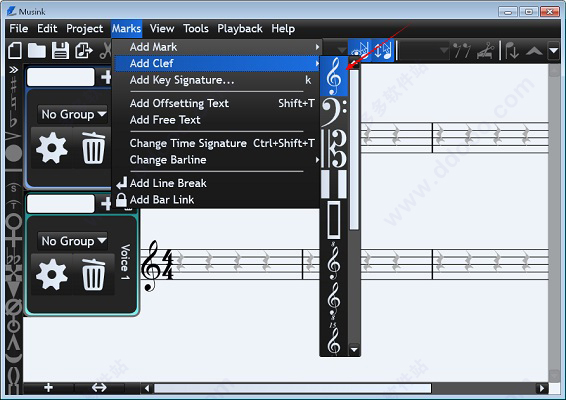Choose the two-bar percussion clef
Image resolution: width=566 pixels, height=400 pixels.
(334, 184)
